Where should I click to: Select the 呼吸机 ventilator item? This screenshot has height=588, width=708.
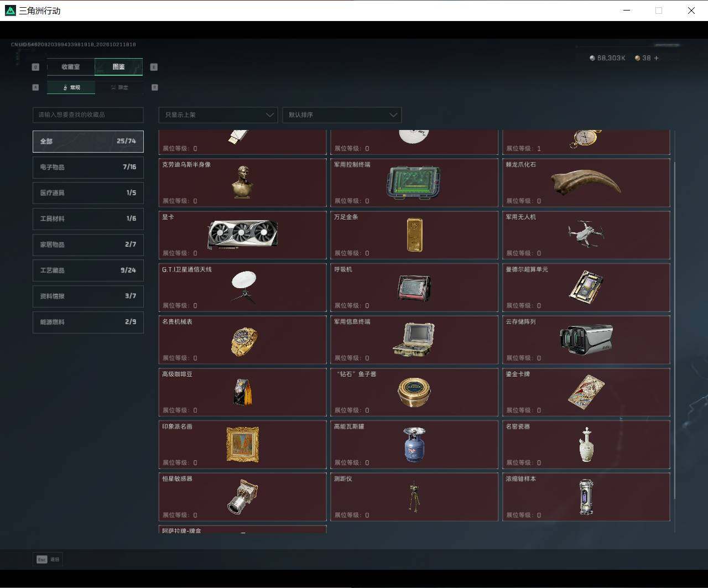(414, 288)
